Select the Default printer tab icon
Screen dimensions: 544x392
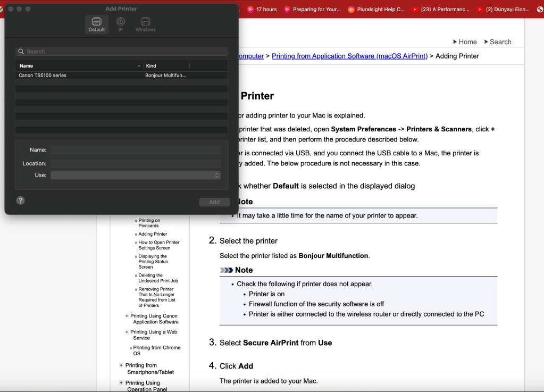tap(96, 24)
